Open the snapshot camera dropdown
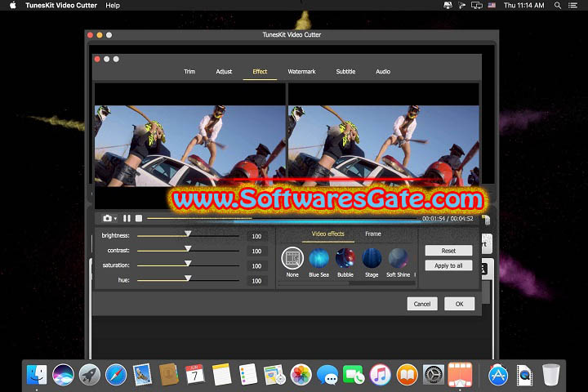This screenshot has width=588, height=392. click(109, 218)
